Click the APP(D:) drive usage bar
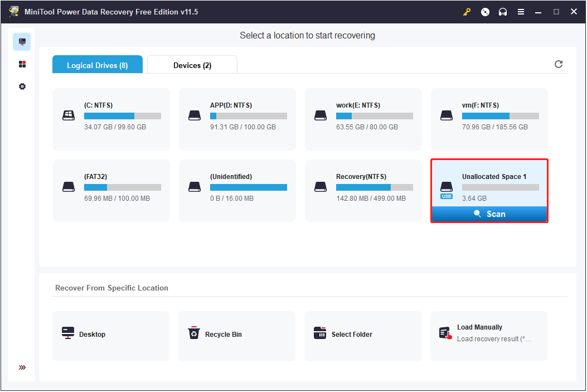 click(x=249, y=116)
